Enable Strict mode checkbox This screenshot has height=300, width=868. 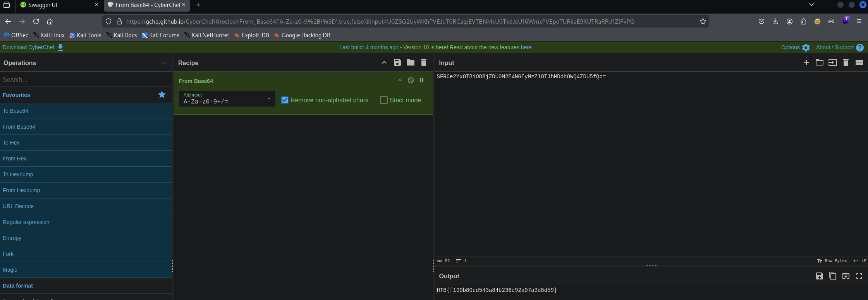(x=384, y=100)
